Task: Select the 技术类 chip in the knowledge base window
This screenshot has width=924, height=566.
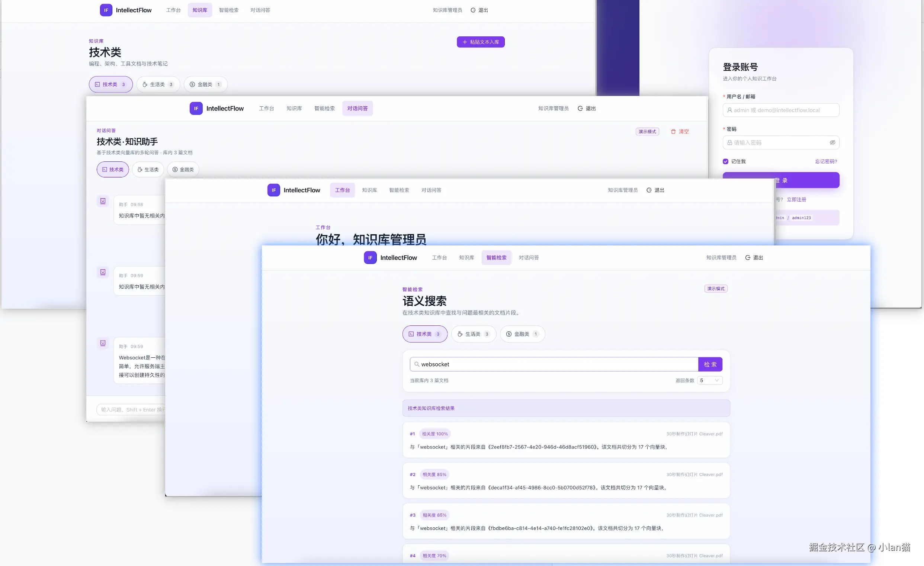Action: (110, 84)
